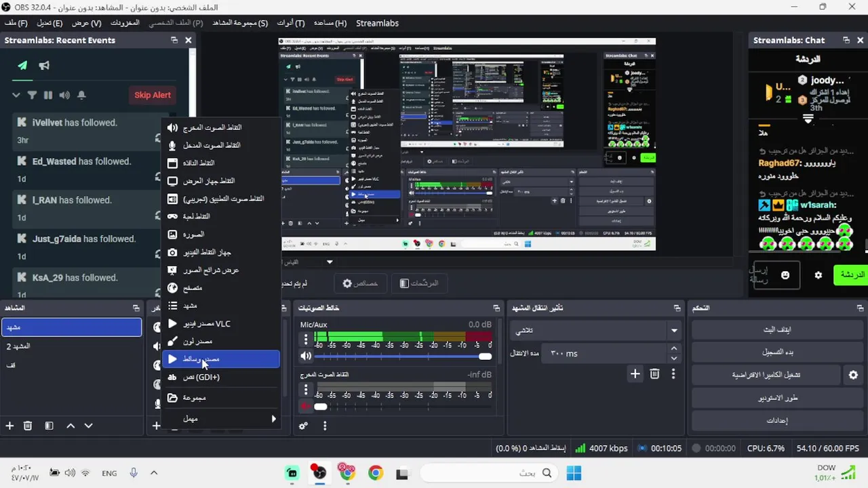Adjust the Desktop Audio volume slider
Image resolution: width=868 pixels, height=488 pixels.
tap(403, 406)
